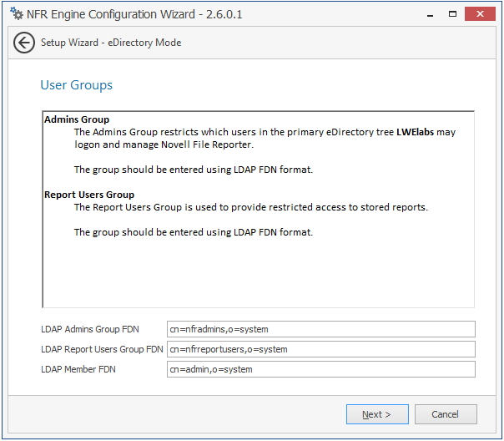Viewport: 504px width, 441px height.
Task: Focus the LDAP Admins Group FDN field
Action: tap(320, 329)
